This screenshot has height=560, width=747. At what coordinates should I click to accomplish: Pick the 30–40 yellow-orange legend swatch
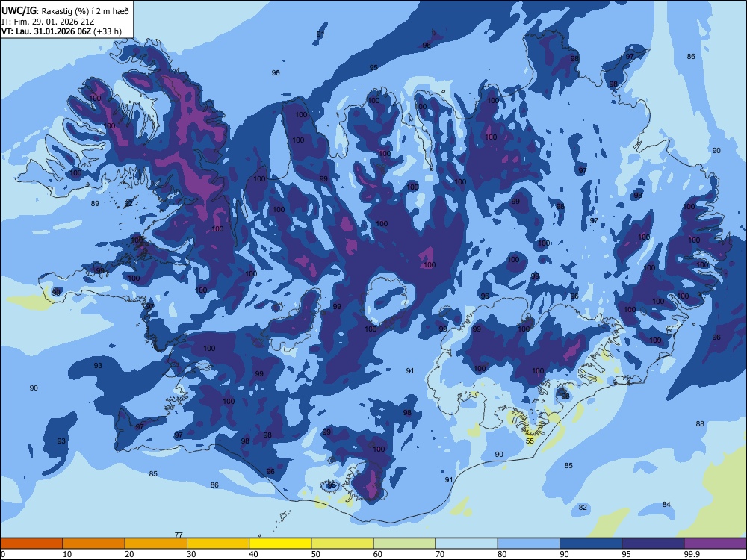tap(218, 544)
